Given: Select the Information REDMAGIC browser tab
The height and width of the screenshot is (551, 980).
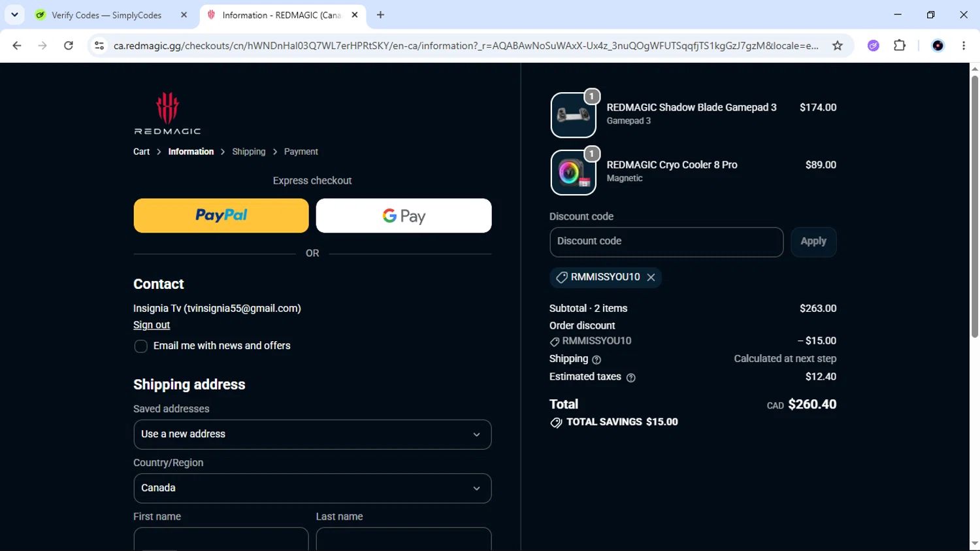Looking at the screenshot, I should pos(282,15).
